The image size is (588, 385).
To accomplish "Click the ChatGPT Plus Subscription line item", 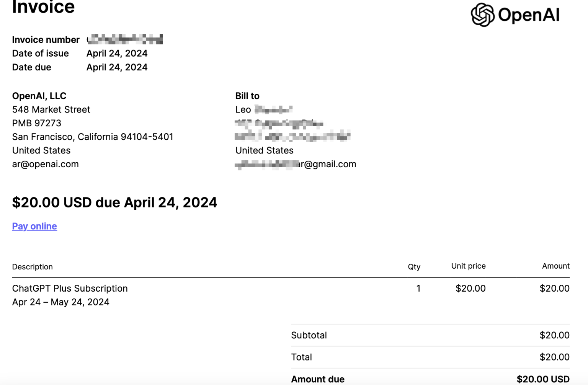I will tap(70, 289).
